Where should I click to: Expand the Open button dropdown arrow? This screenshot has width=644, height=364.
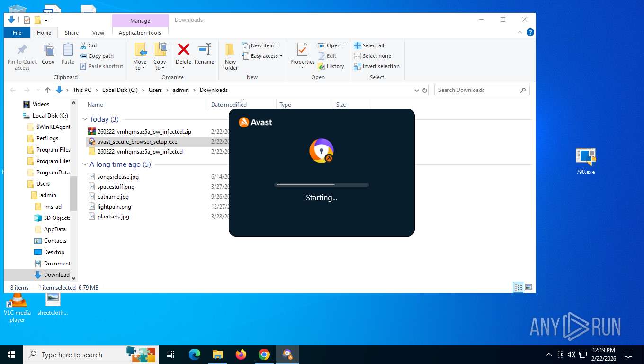click(x=344, y=45)
